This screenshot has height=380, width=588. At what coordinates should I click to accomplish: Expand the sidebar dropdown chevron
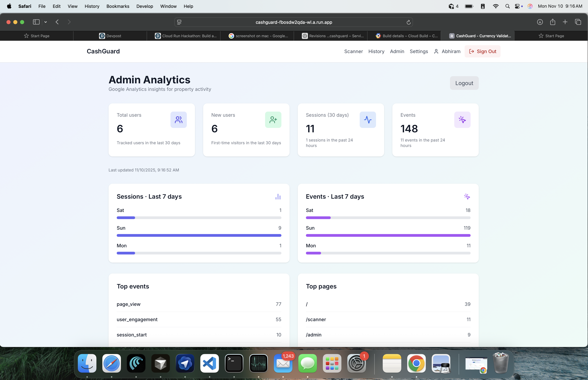tap(46, 22)
